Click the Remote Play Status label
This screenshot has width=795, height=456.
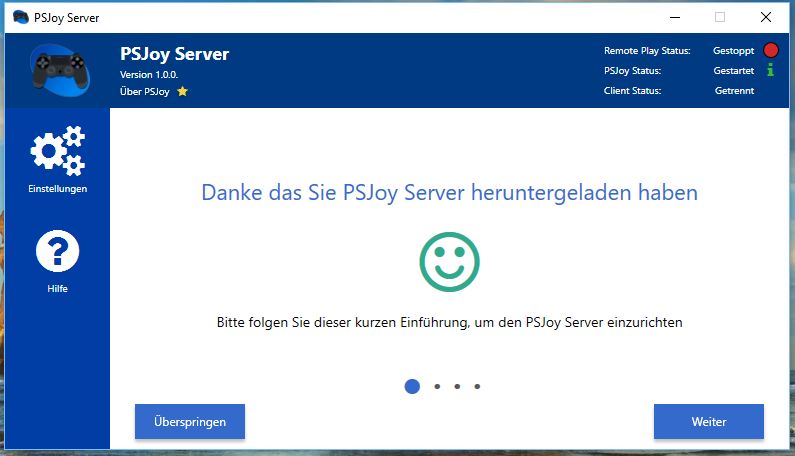(x=647, y=51)
